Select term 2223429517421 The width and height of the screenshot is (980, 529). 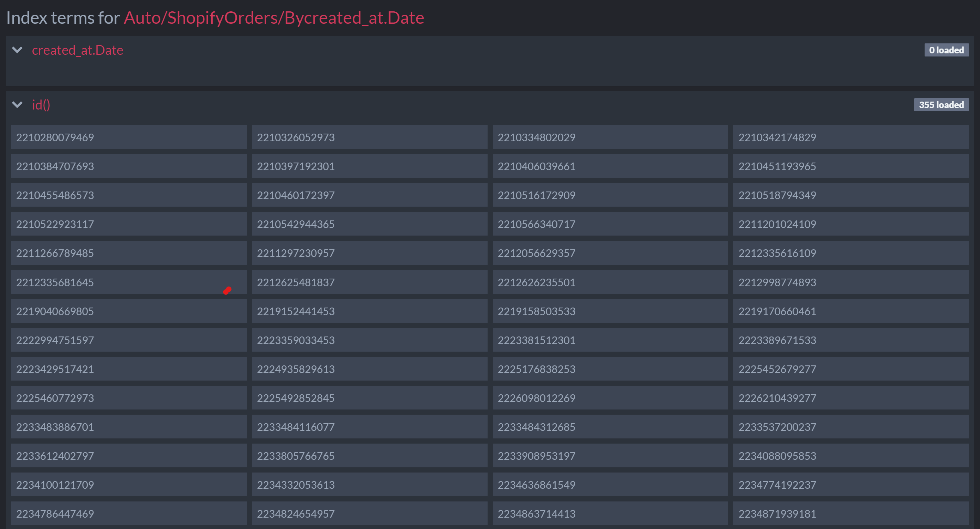129,369
